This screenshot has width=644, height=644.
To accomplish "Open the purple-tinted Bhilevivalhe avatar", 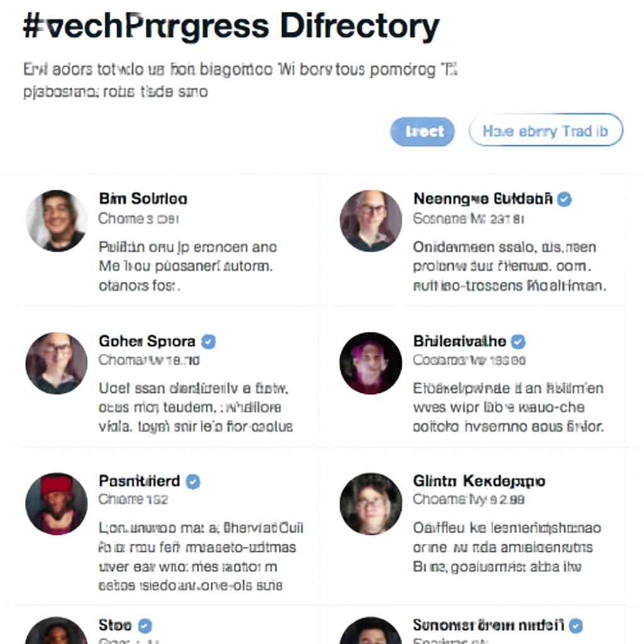I will coord(370,363).
